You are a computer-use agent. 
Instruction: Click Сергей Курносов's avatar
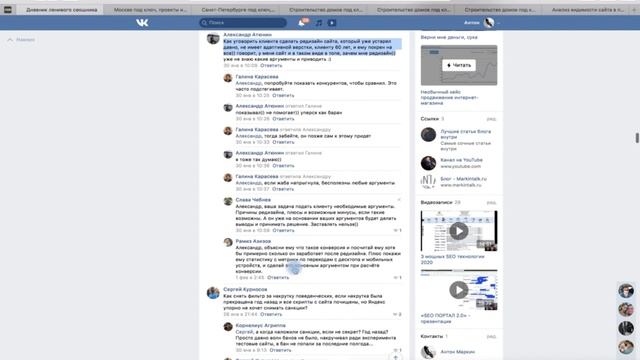213,293
